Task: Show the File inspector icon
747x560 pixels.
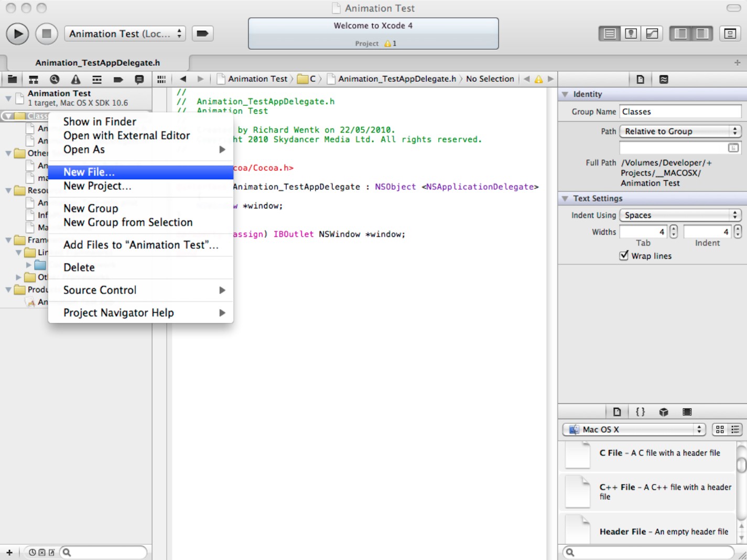Action: pos(640,79)
